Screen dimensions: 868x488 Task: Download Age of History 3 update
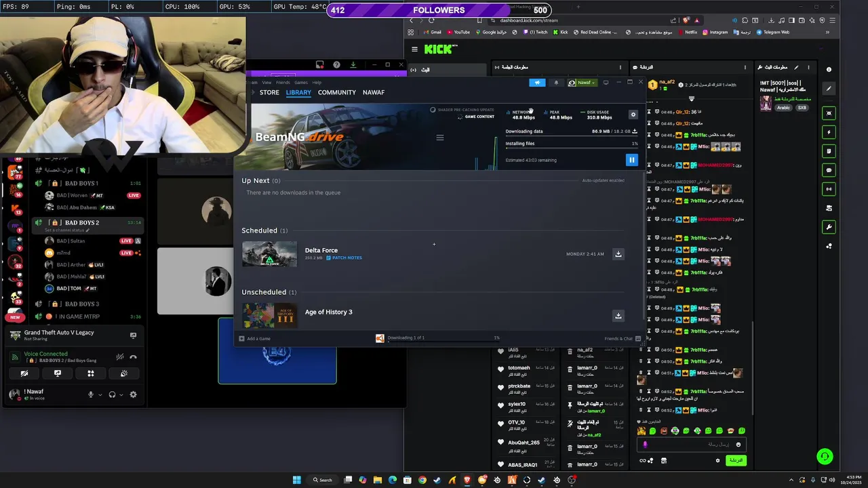[x=618, y=316]
